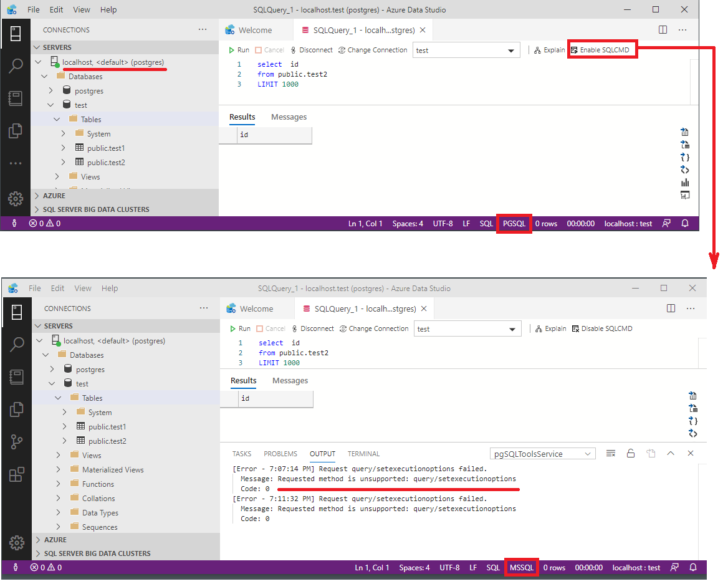Expand public.test1 table in top window
Viewport: 728px width, 584px height.
pyautogui.click(x=63, y=148)
